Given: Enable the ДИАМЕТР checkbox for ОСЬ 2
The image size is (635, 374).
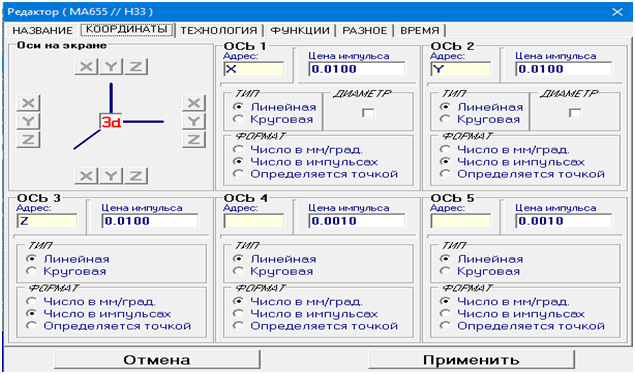Looking at the screenshot, I should coord(575,113).
